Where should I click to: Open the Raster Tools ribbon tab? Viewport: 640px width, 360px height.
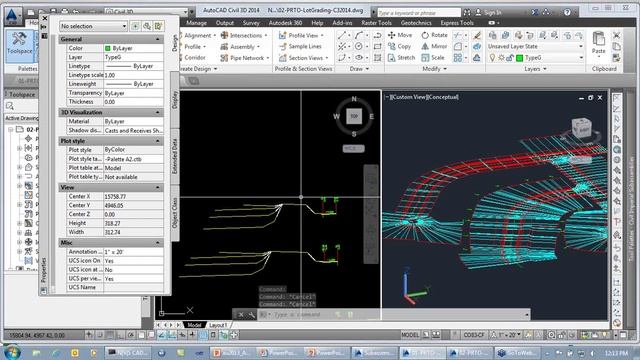[376, 23]
